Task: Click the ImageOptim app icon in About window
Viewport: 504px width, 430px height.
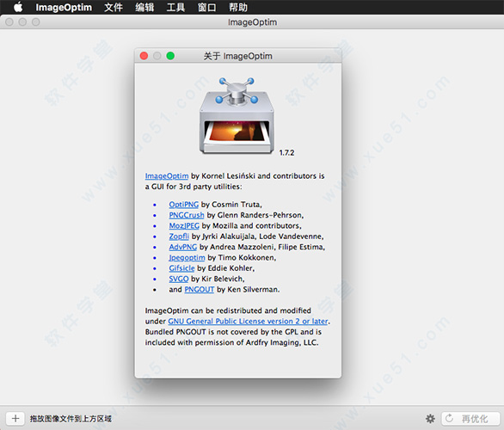Action: click(x=237, y=116)
